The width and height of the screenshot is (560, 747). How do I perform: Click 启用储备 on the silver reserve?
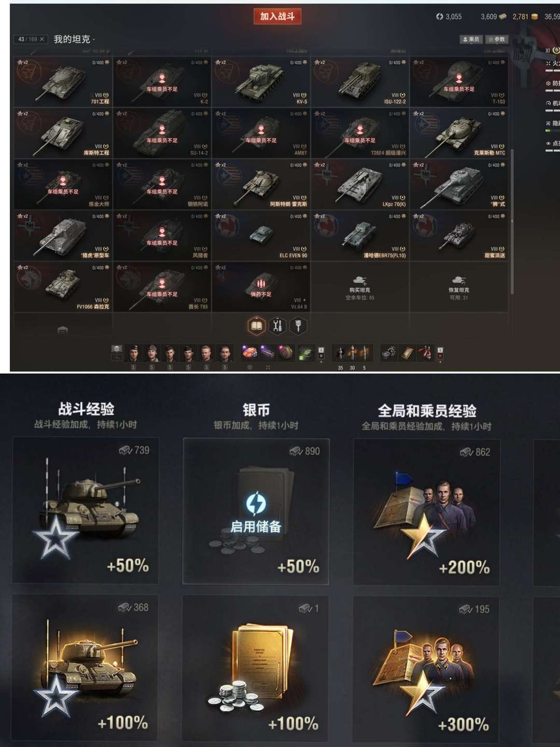(256, 527)
